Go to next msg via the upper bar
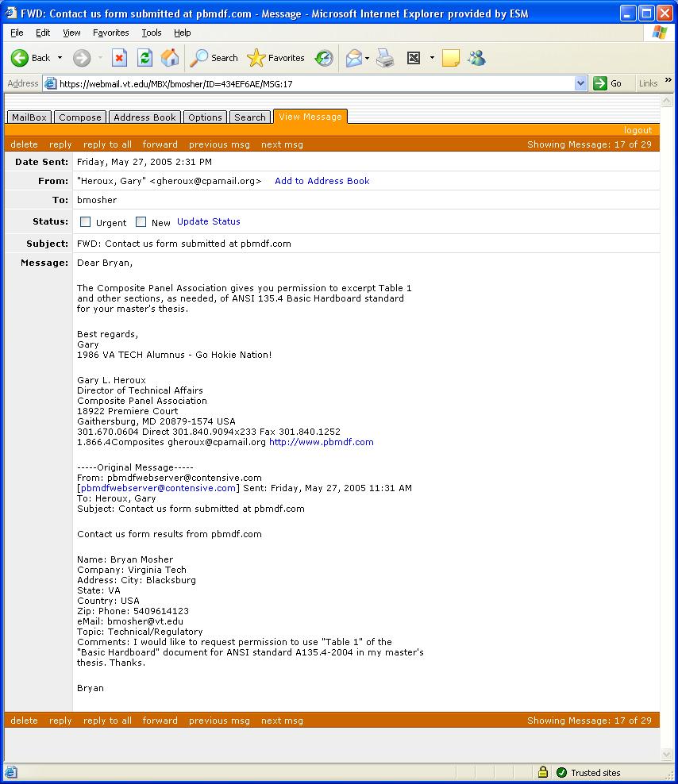Image resolution: width=678 pixels, height=784 pixels. 282,144
